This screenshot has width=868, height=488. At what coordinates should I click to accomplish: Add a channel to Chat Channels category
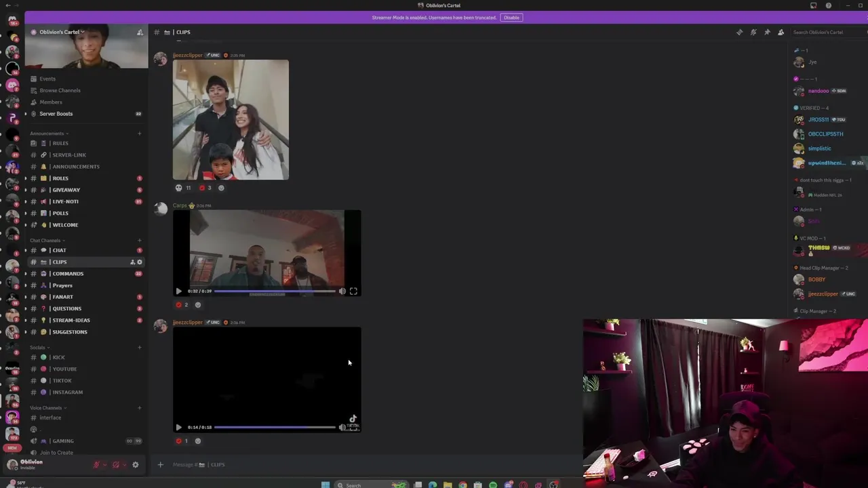(140, 241)
